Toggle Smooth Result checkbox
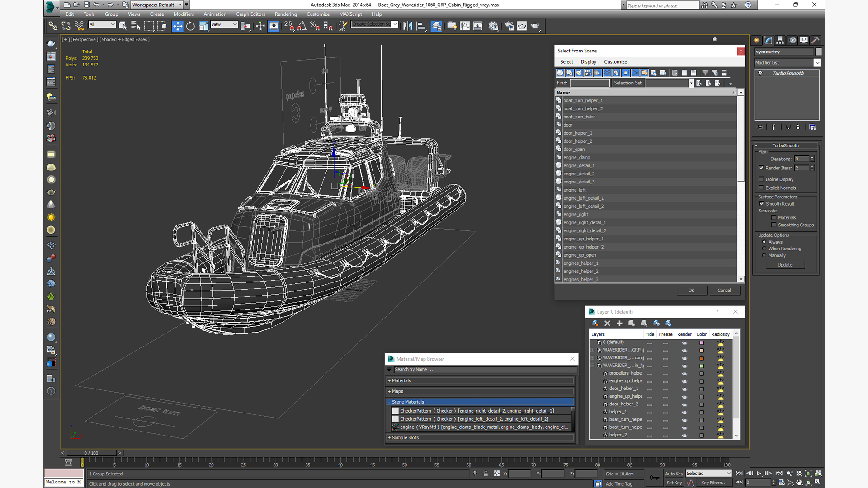868x488 pixels. 762,204
